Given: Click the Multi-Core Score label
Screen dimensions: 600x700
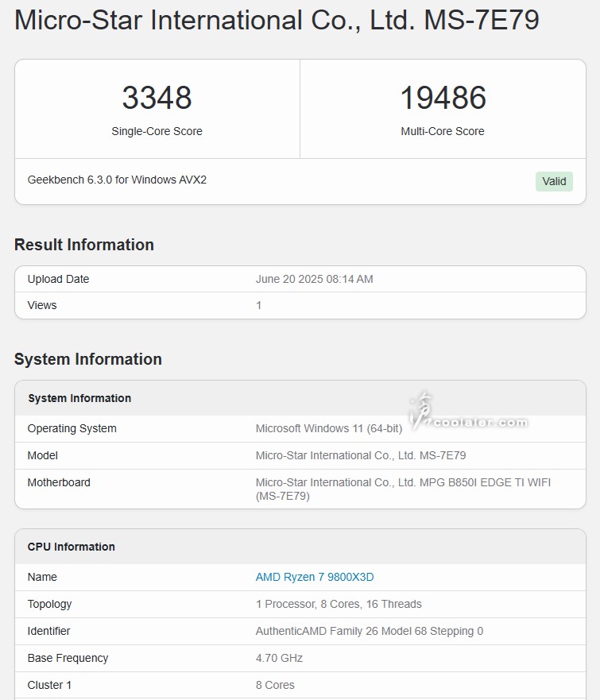Looking at the screenshot, I should (x=443, y=131).
